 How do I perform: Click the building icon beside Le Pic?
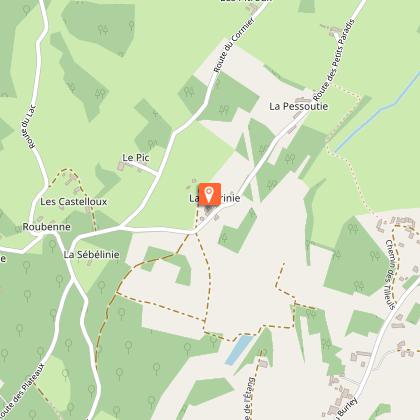[120, 166]
